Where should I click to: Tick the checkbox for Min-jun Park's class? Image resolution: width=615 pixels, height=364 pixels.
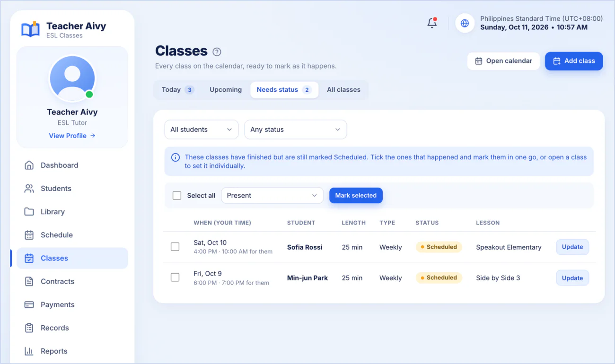[x=175, y=277]
